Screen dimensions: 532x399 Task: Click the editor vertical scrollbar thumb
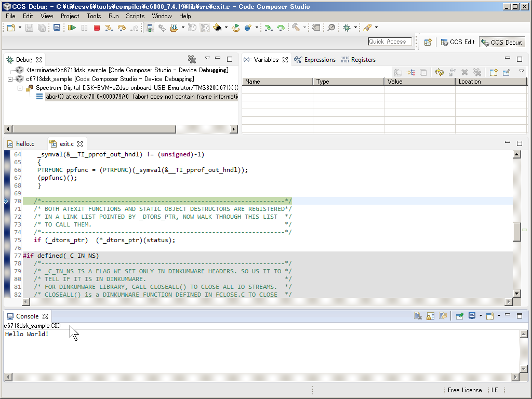pyautogui.click(x=517, y=232)
